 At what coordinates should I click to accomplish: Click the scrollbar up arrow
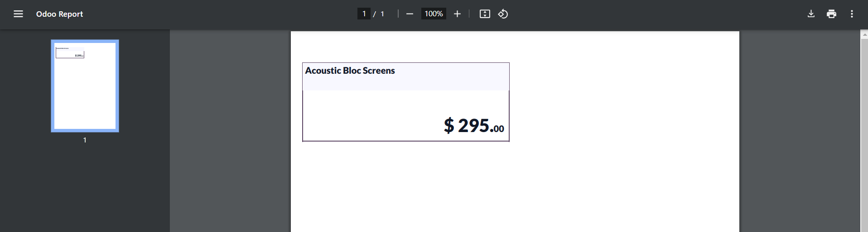(864, 35)
